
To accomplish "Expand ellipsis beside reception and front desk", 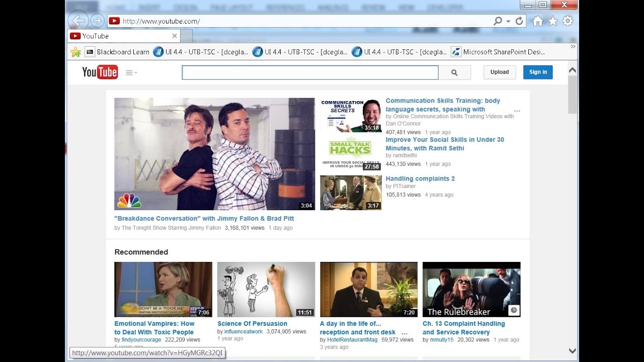I will pyautogui.click(x=405, y=333).
